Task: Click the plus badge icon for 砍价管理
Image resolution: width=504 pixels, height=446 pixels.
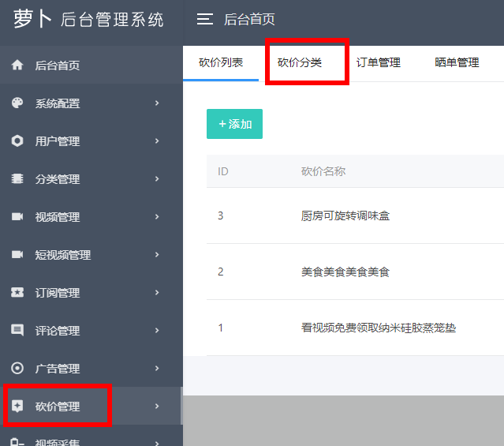Action: [17, 406]
